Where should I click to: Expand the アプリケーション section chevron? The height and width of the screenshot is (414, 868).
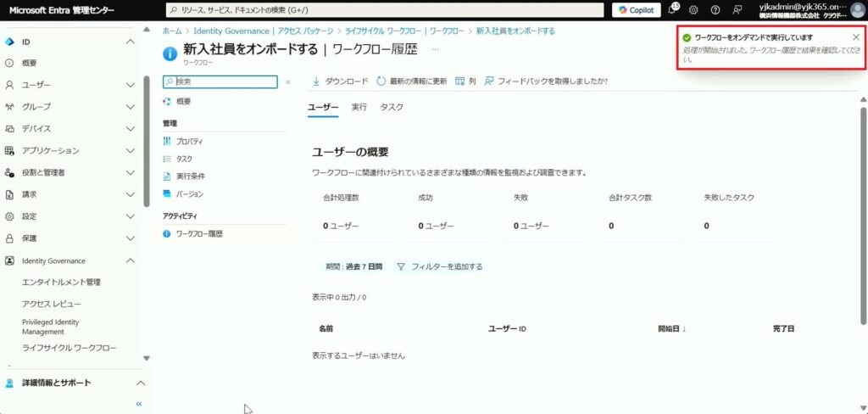(x=130, y=151)
